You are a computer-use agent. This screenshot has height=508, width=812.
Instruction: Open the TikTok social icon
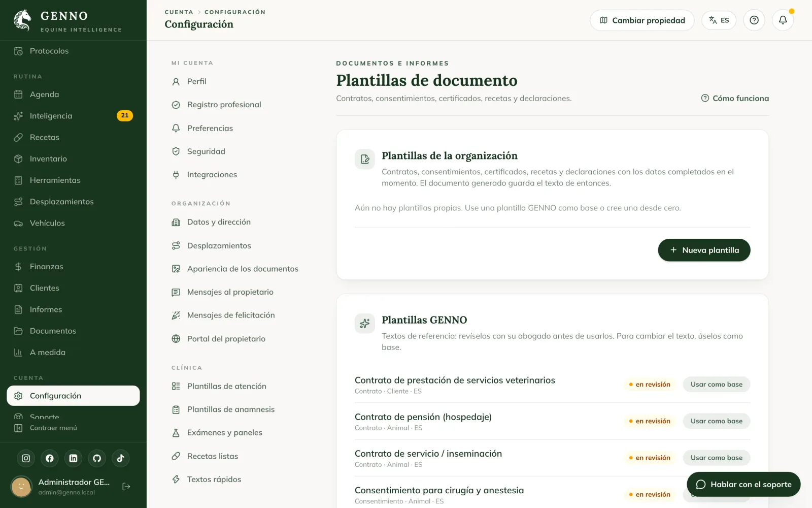coord(121,458)
